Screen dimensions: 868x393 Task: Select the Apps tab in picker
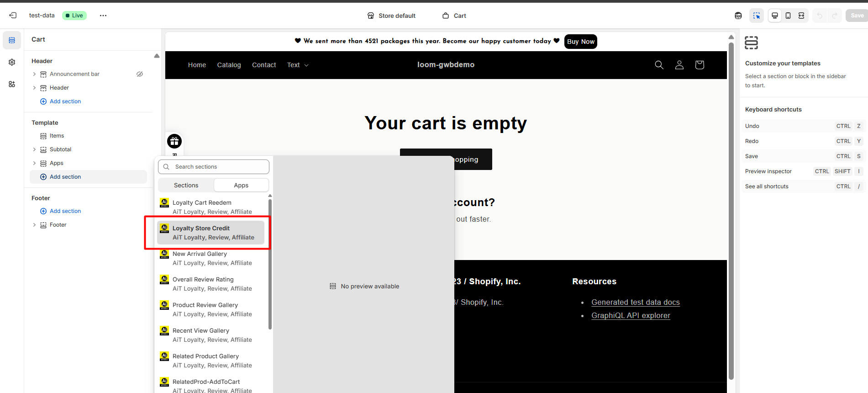pyautogui.click(x=241, y=185)
